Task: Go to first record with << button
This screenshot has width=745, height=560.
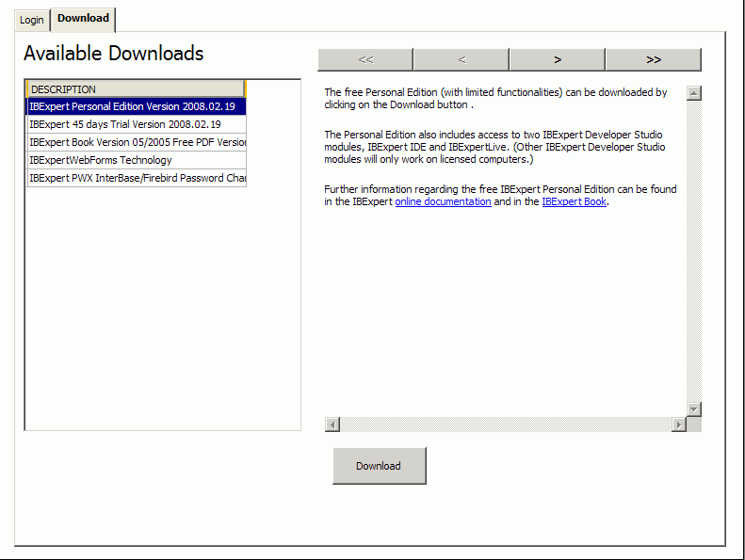Action: coord(365,59)
